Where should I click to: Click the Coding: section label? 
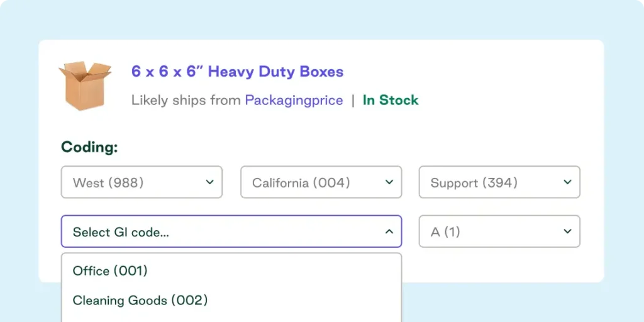(x=89, y=147)
